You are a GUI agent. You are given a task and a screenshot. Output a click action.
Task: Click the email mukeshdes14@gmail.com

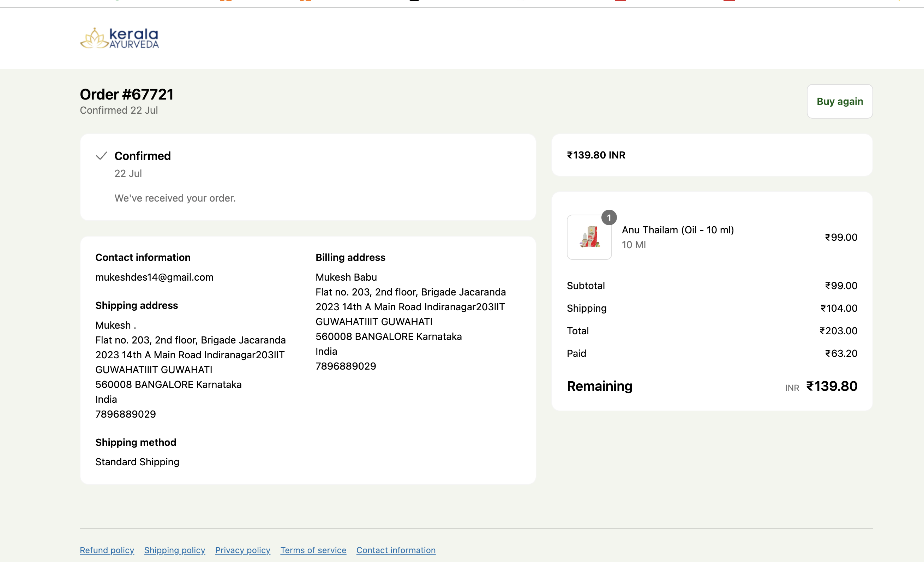(x=155, y=277)
